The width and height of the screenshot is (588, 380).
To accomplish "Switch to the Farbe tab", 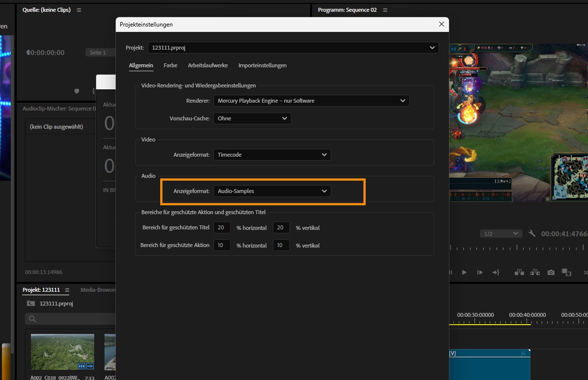I will click(171, 65).
